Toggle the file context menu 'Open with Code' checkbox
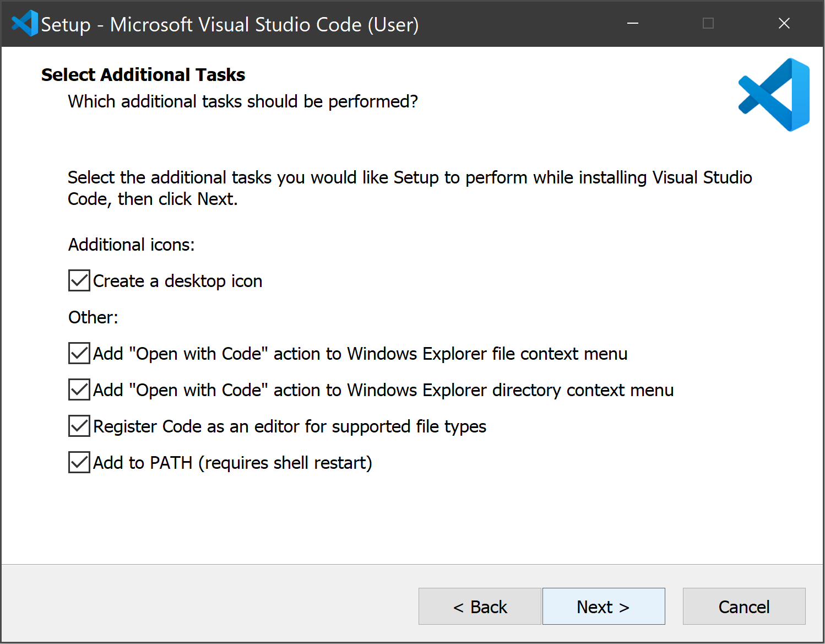 click(79, 353)
